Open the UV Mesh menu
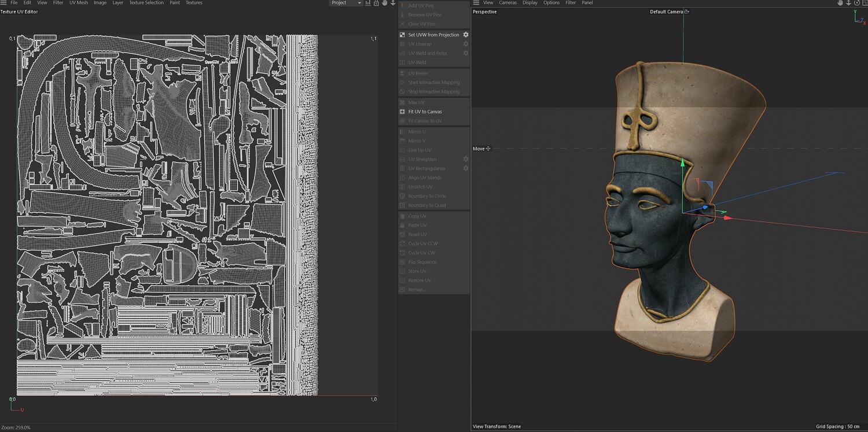This screenshot has height=432, width=868. click(79, 3)
